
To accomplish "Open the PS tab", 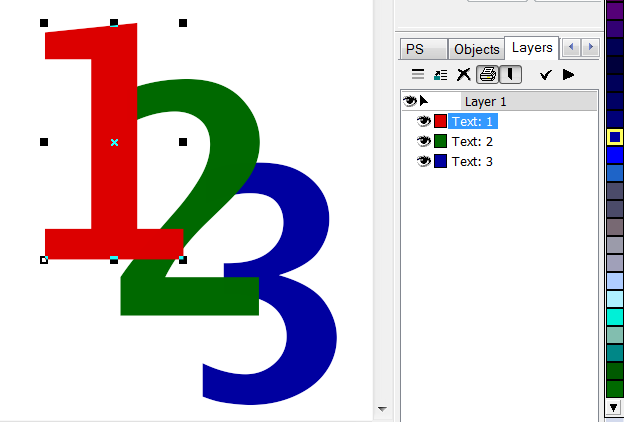I will click(414, 49).
